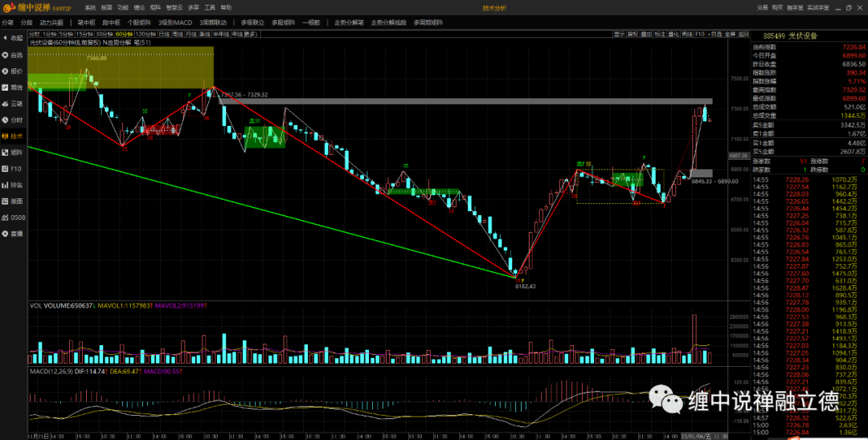The height and width of the screenshot is (440, 868).
Task: Open 叠加 overlay dropdown
Action: 646,35
